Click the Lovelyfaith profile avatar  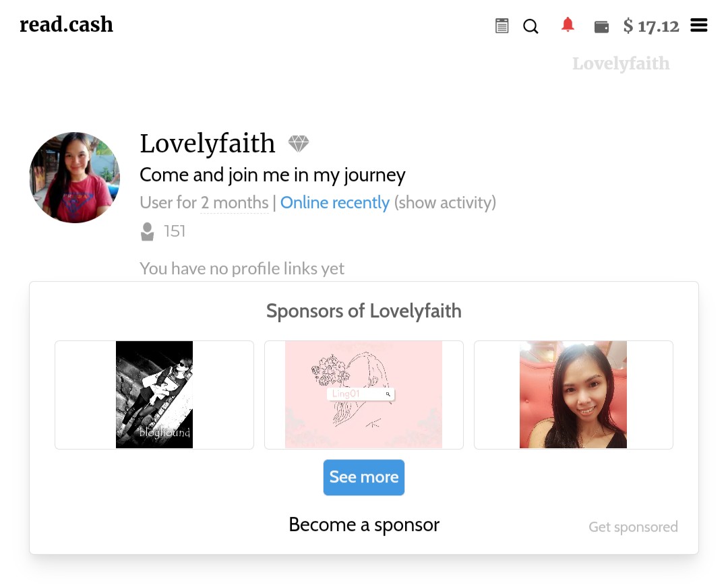pyautogui.click(x=74, y=177)
